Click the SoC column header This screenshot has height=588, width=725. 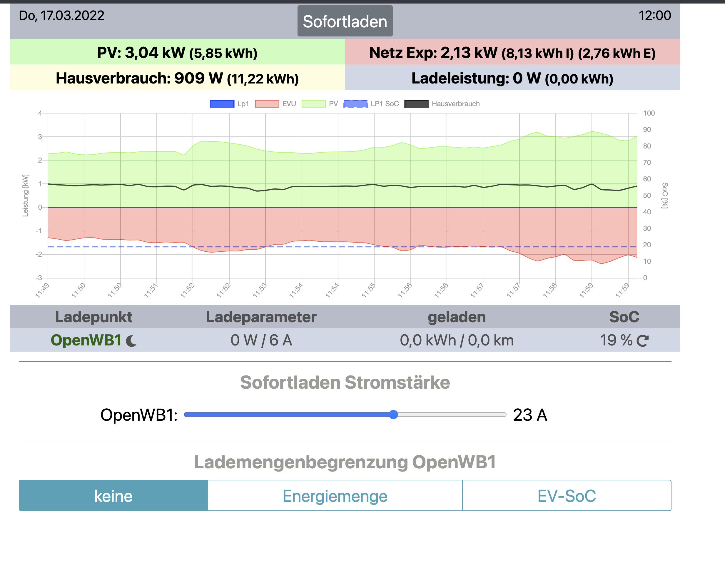(x=624, y=317)
